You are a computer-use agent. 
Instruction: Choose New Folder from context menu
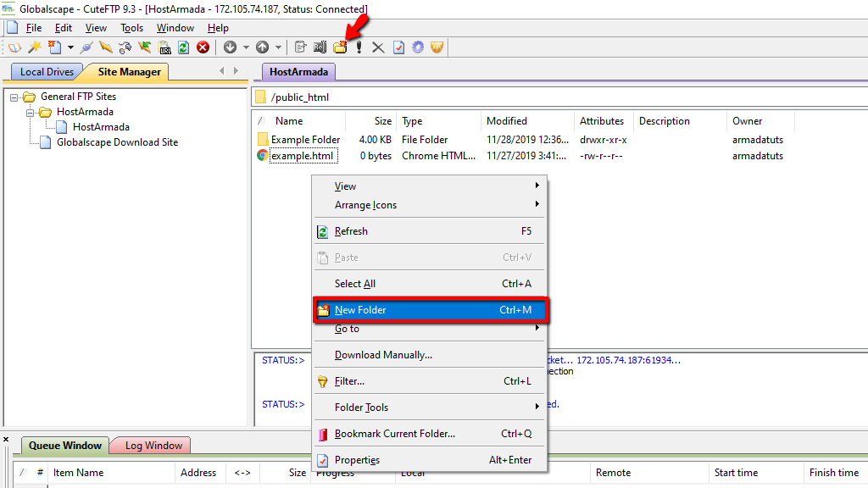tap(430, 310)
